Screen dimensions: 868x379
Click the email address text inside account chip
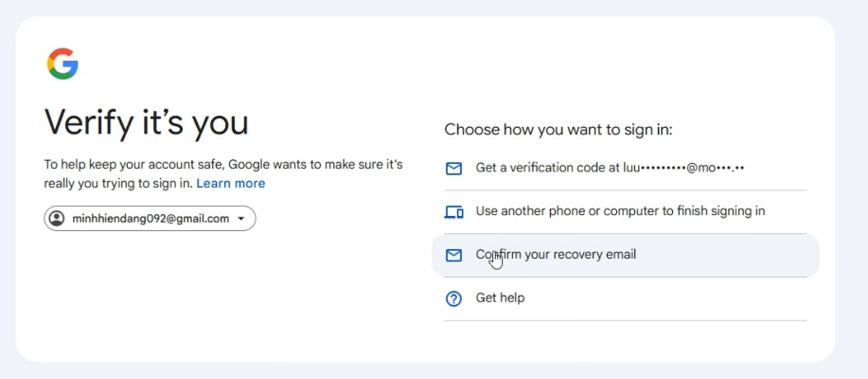tap(151, 219)
